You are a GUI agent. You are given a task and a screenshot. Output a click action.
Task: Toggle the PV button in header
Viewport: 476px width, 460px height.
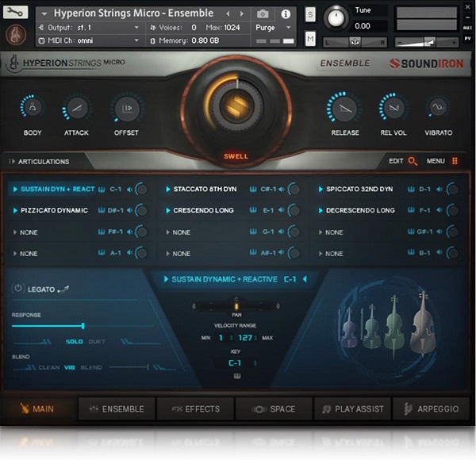467,39
